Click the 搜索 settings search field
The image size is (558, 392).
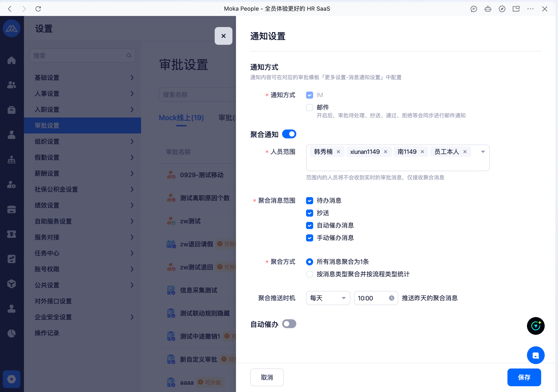(x=82, y=56)
